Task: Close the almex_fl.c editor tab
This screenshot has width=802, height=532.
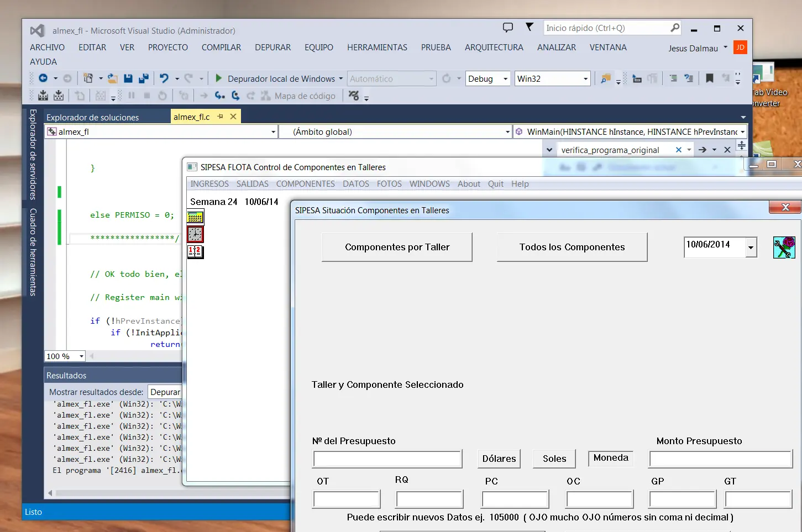Action: tap(233, 117)
